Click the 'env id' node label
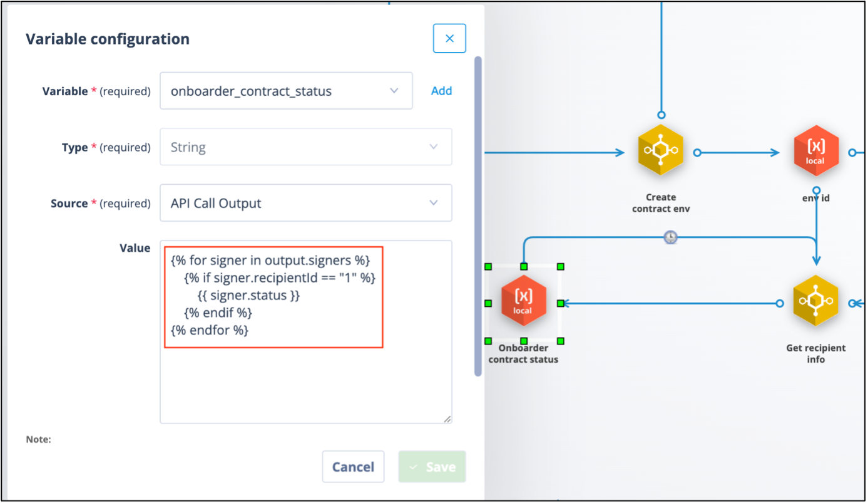 [815, 198]
